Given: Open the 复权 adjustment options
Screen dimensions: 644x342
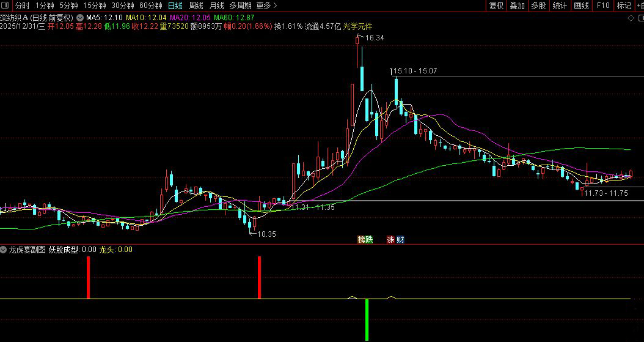Looking at the screenshot, I should tap(497, 6).
